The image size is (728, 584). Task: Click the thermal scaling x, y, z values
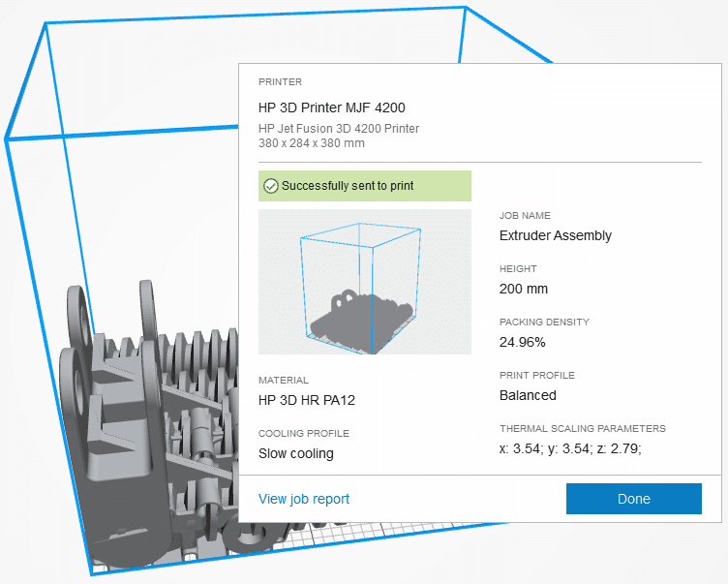(570, 448)
